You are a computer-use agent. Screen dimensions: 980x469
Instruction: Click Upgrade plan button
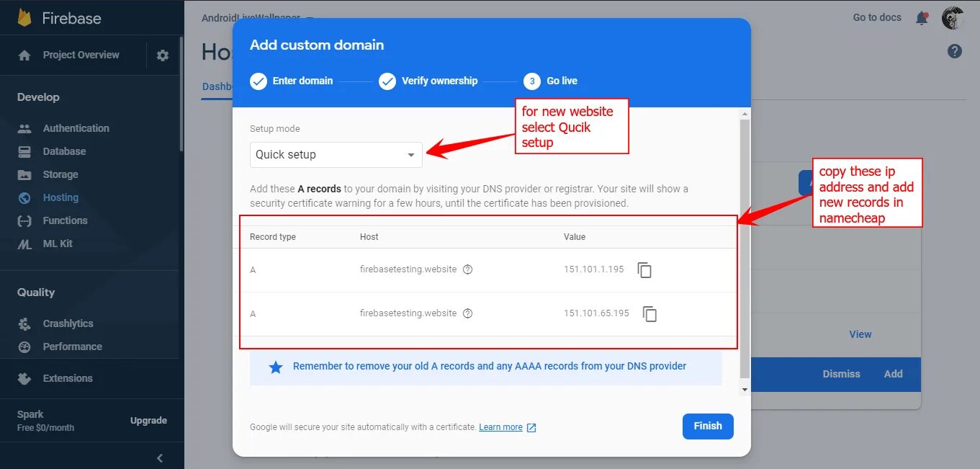(148, 421)
